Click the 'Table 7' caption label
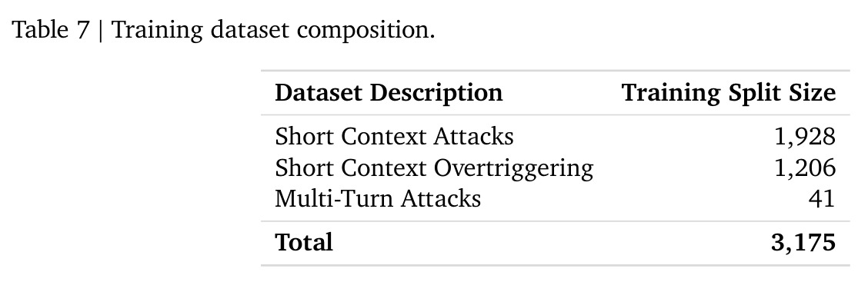This screenshot has height=282, width=868. (50, 30)
